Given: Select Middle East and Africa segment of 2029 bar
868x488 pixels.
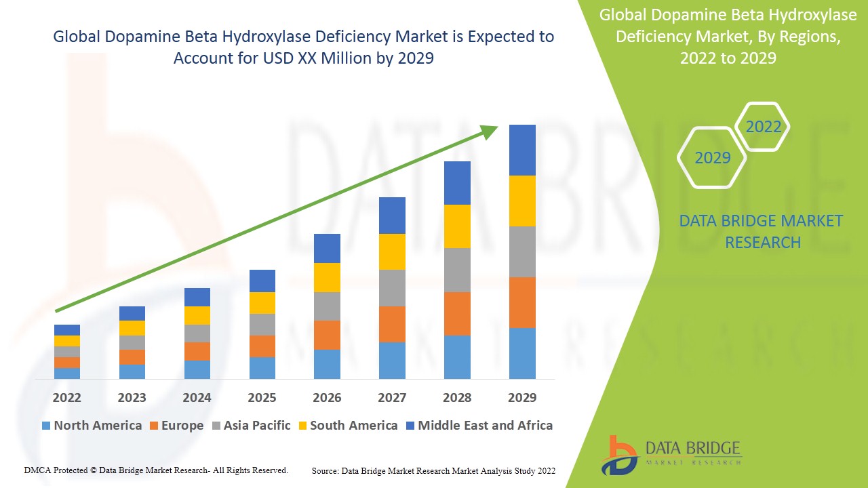Looking at the screenshot, I should [x=522, y=150].
